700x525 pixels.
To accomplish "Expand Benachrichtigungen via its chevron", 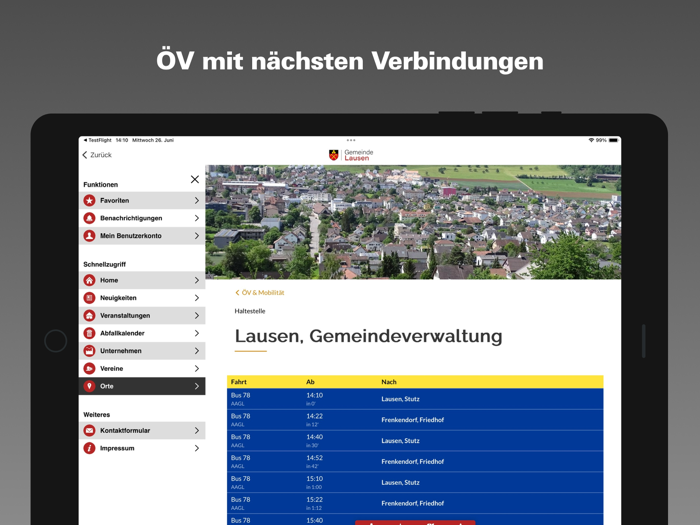I will coord(196,218).
